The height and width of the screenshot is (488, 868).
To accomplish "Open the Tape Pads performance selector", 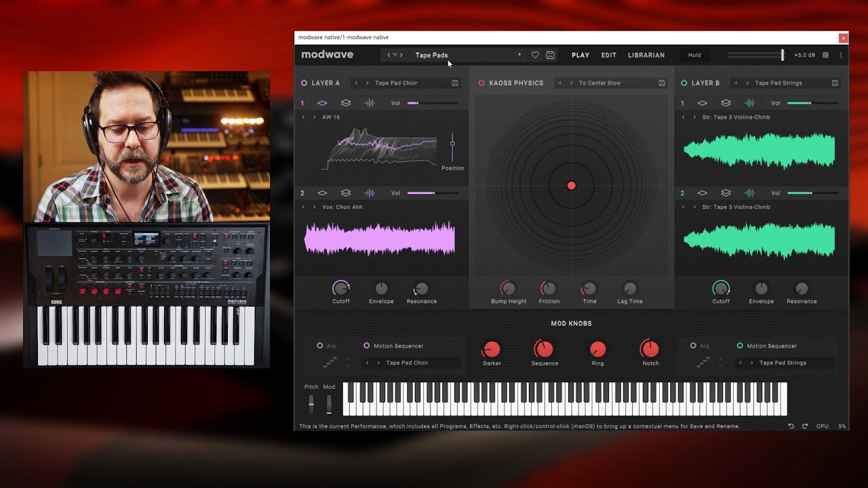I will [468, 55].
